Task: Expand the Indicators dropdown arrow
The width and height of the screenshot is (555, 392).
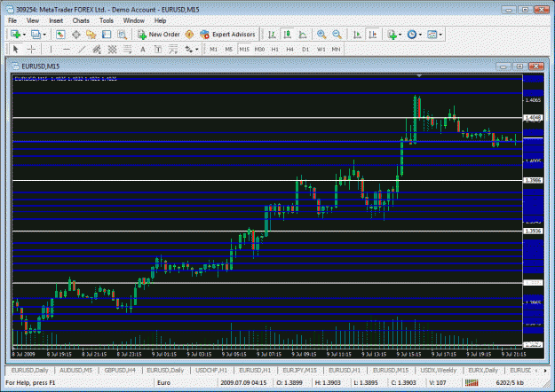Action: pos(400,35)
